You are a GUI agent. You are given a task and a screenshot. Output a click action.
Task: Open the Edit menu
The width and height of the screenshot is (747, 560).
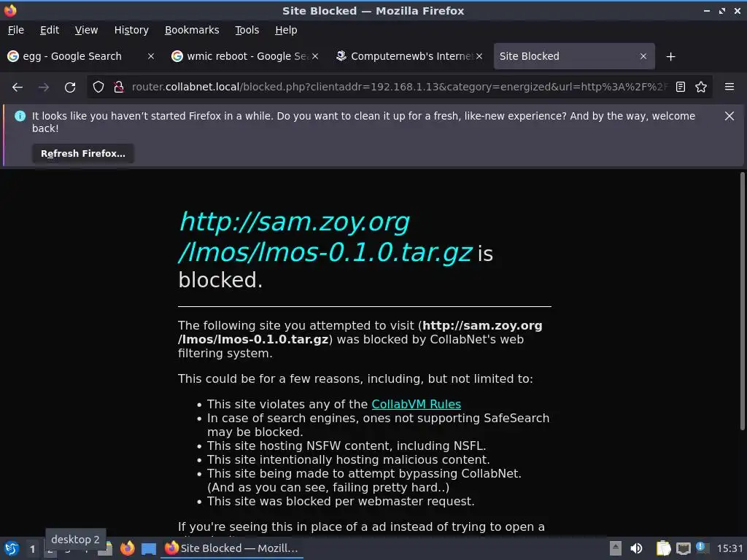(50, 30)
